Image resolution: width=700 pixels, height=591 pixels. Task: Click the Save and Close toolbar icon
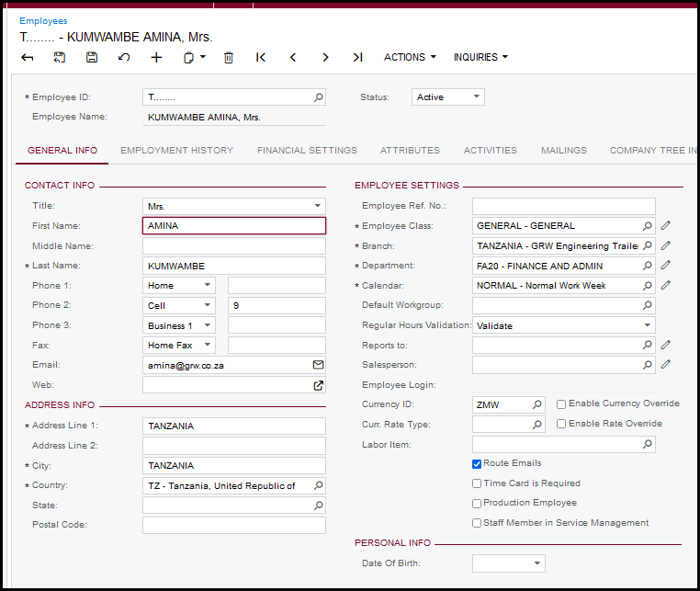tap(60, 57)
